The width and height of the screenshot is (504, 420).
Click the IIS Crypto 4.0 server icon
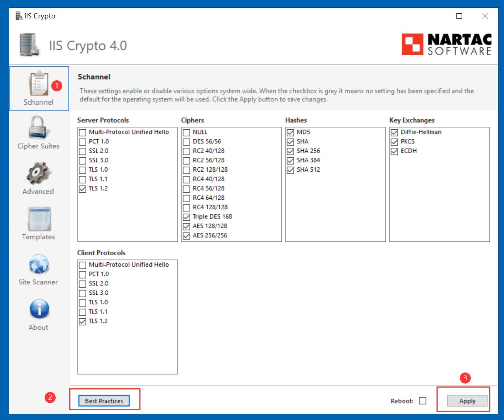29,45
